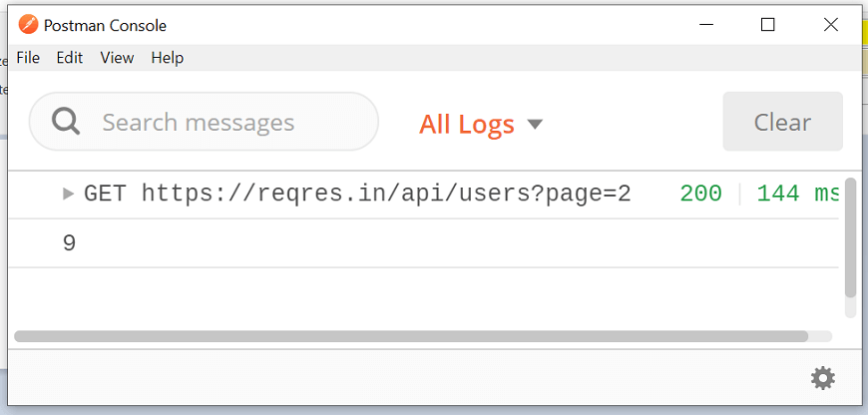Maximize the Postman Console window
The width and height of the screenshot is (868, 415).
(x=768, y=25)
